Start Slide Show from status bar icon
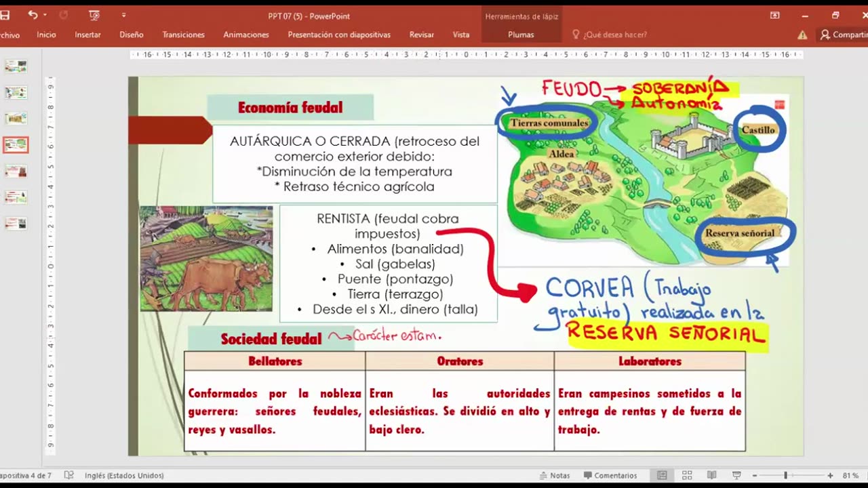This screenshot has width=868, height=488. pyautogui.click(x=736, y=475)
